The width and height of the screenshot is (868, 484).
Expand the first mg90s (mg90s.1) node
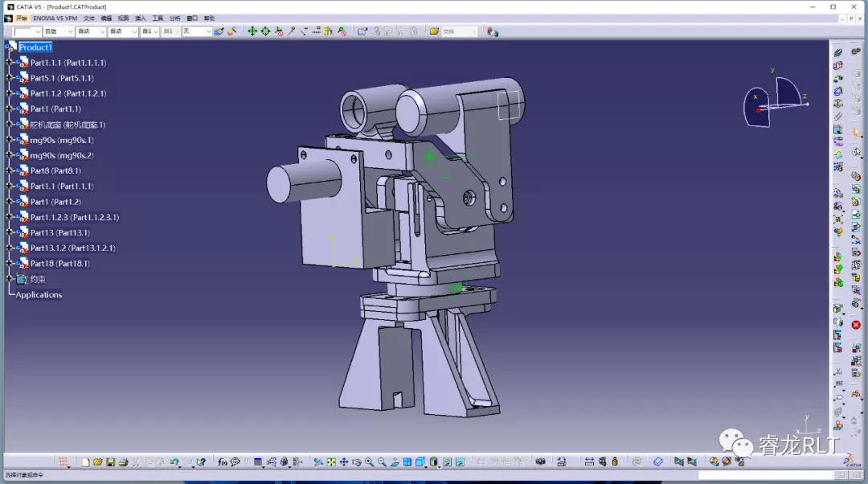point(9,140)
